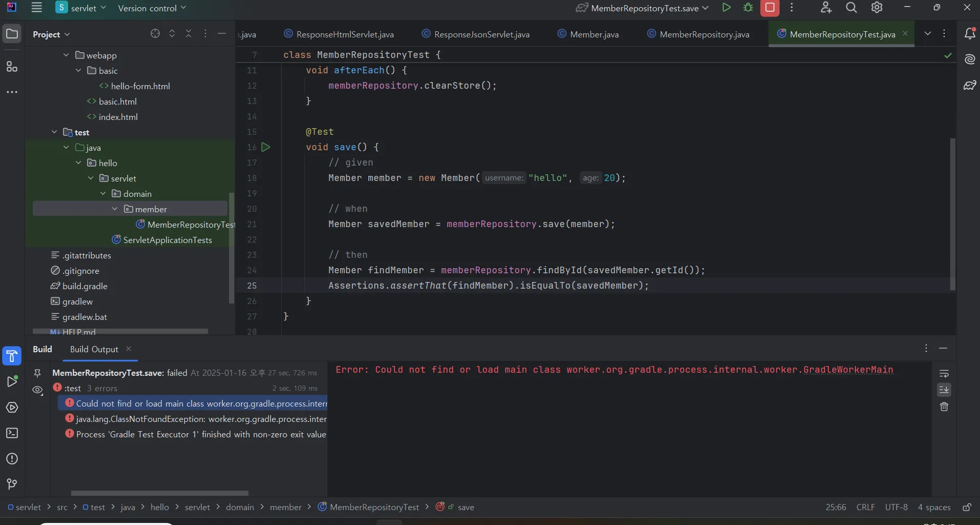Change line separator CRLF in status bar
Viewport: 980px width, 525px height.
tap(865, 507)
